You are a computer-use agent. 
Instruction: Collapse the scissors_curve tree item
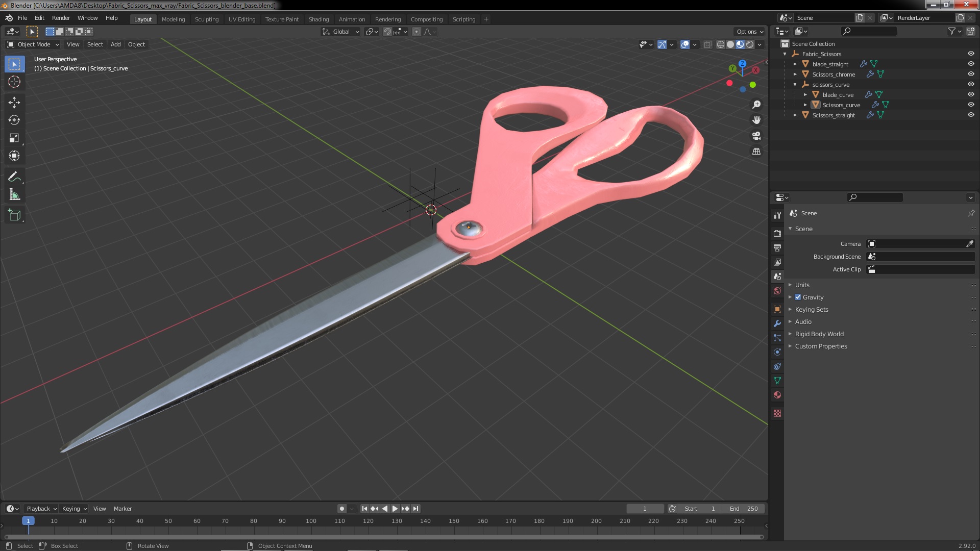point(795,84)
